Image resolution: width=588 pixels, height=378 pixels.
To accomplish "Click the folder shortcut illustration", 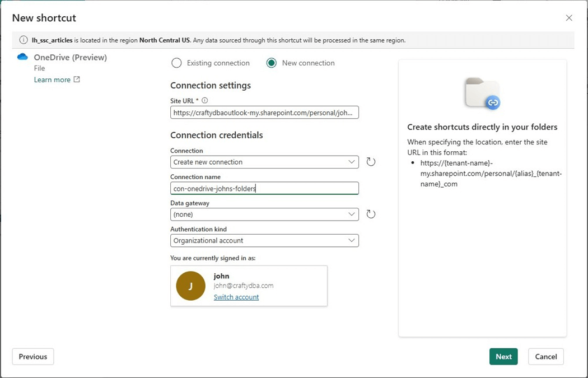I will 482,94.
